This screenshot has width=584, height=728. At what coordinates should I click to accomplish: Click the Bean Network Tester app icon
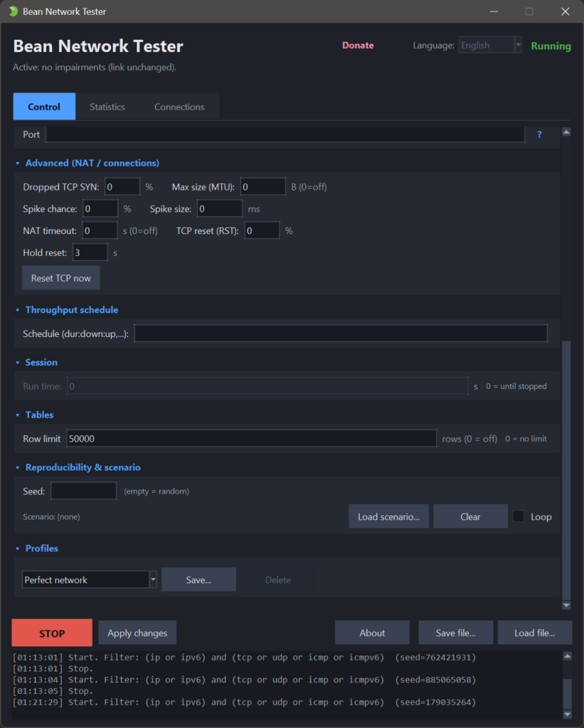pyautogui.click(x=13, y=11)
